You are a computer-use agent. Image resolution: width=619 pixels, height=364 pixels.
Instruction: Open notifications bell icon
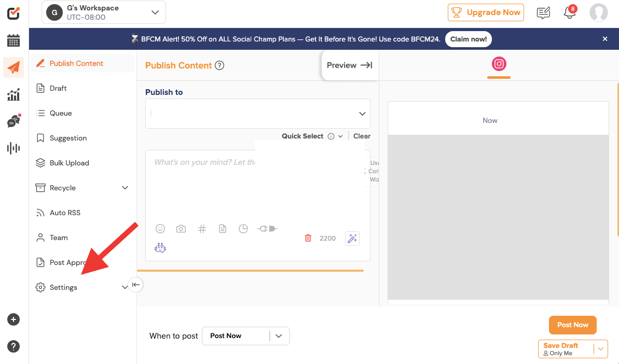(570, 13)
